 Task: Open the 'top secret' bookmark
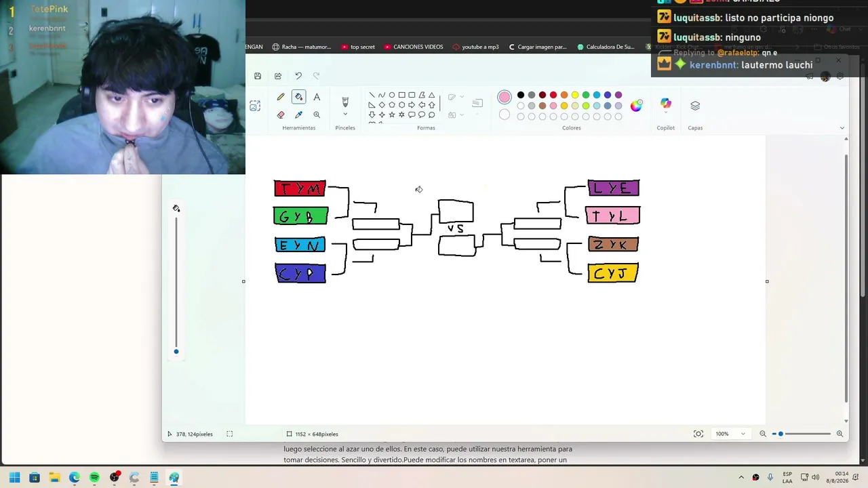[358, 47]
